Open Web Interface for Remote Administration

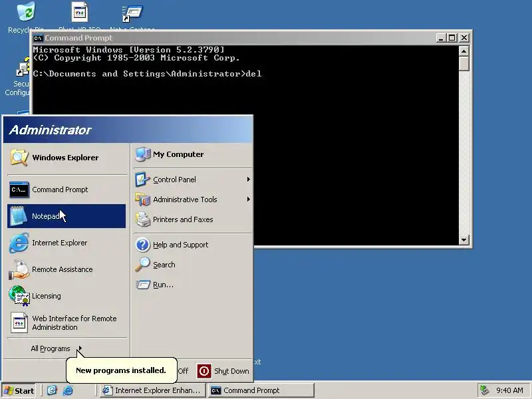(x=66, y=323)
